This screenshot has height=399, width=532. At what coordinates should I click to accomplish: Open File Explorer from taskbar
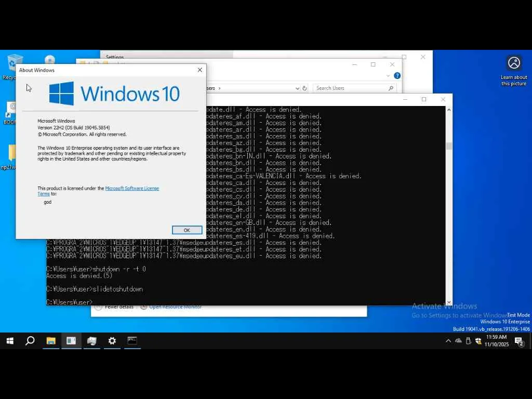[x=51, y=341]
